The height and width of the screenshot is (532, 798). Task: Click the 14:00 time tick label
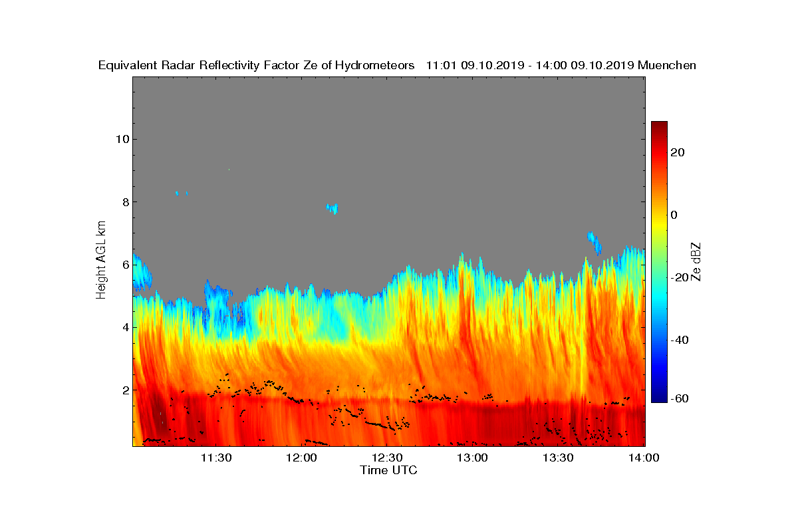coord(644,458)
